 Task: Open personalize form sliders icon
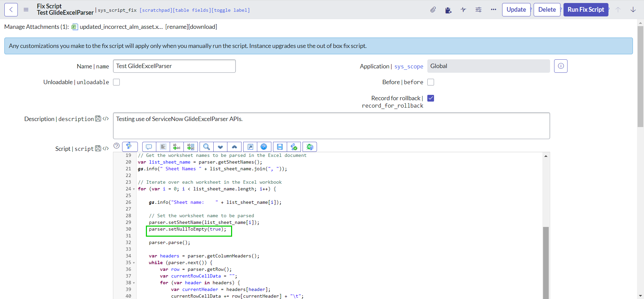click(479, 10)
